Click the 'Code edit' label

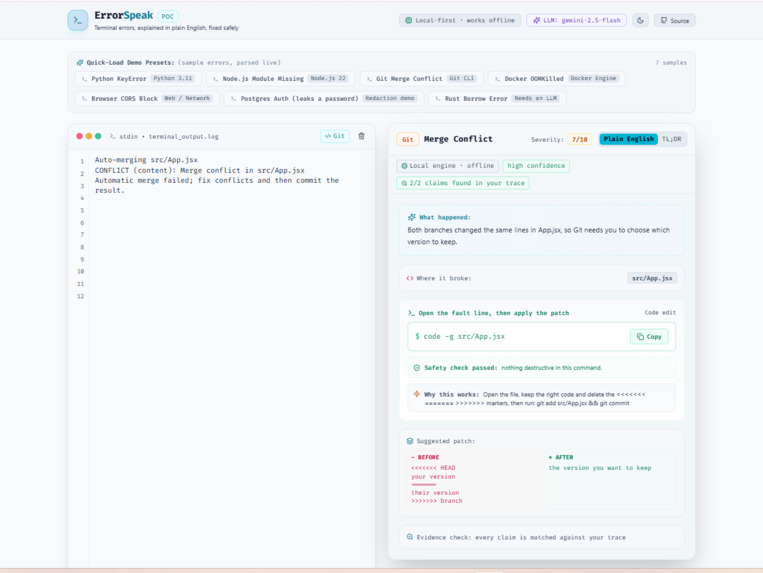click(x=660, y=313)
